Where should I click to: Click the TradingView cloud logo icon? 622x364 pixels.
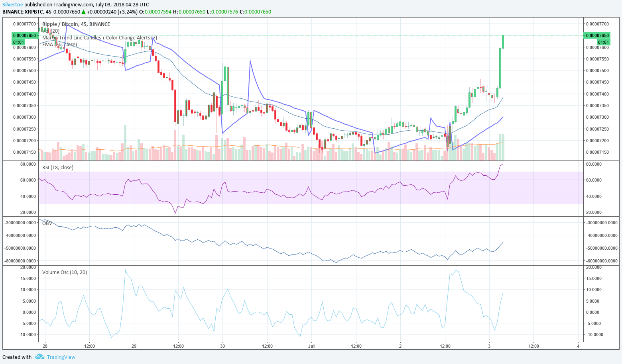pos(39,357)
